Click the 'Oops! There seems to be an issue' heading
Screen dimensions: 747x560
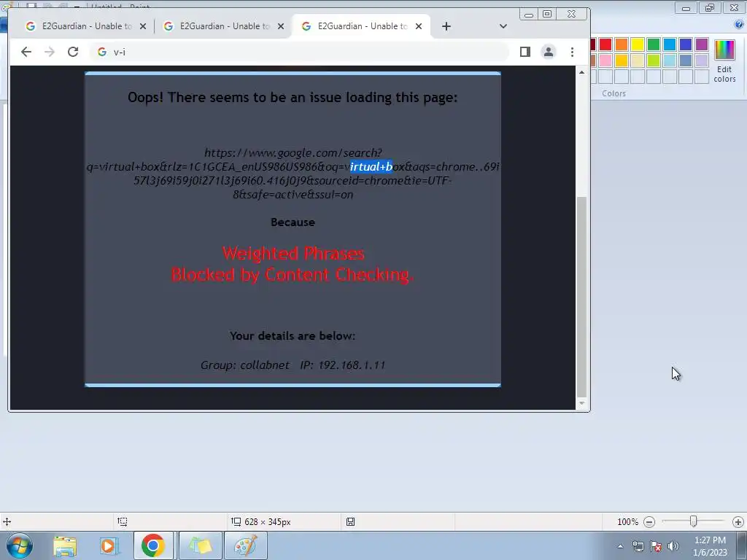tap(293, 97)
